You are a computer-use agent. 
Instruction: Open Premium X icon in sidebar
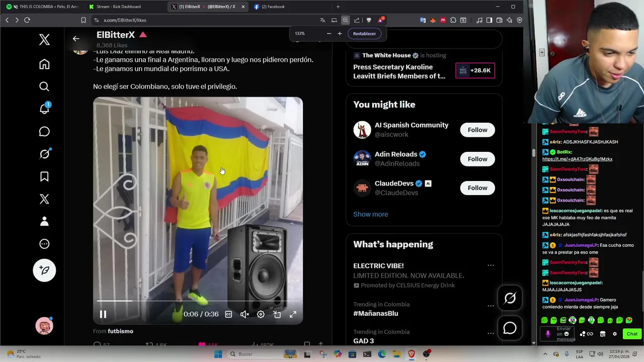coord(44,199)
